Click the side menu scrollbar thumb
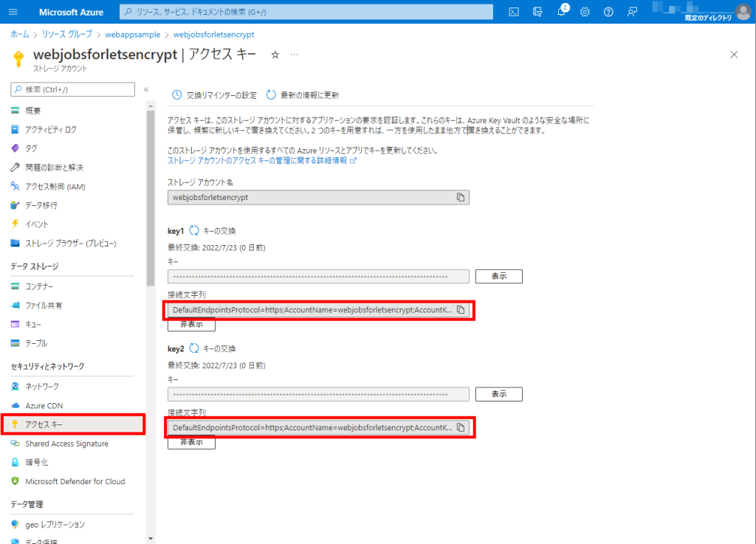756x544 pixels. point(151,198)
